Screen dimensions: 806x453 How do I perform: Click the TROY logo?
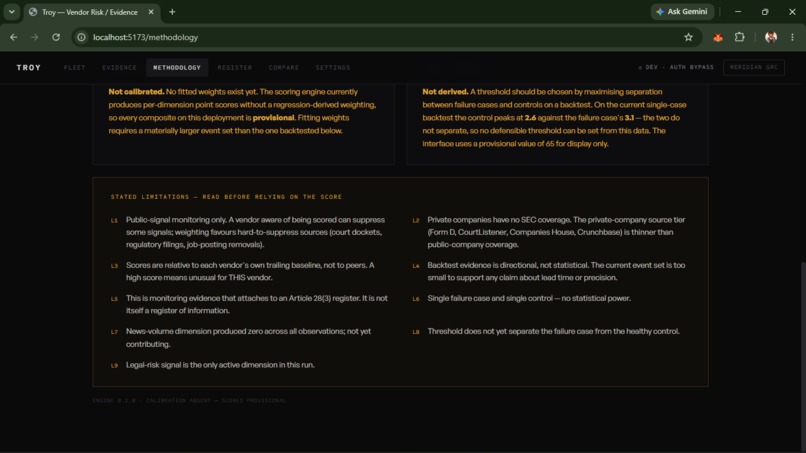28,67
